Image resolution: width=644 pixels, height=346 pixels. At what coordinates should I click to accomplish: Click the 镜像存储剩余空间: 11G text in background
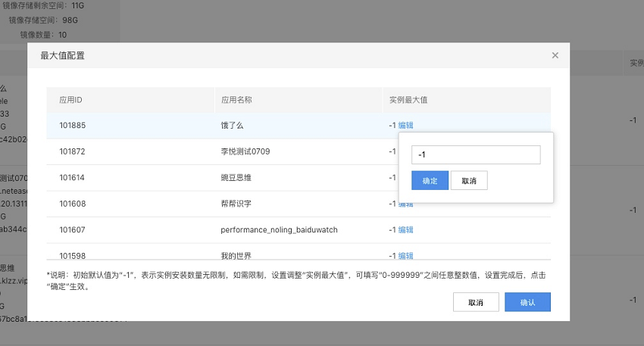pos(43,6)
